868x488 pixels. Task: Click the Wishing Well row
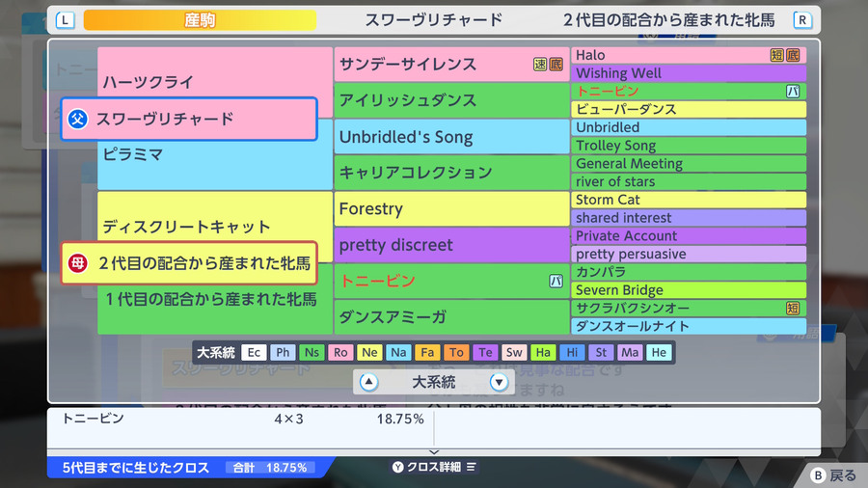pos(689,73)
